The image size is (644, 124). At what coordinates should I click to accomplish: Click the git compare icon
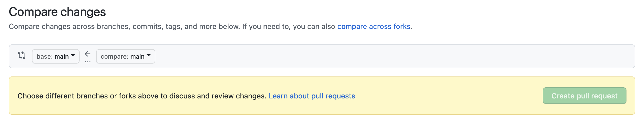pos(22,55)
